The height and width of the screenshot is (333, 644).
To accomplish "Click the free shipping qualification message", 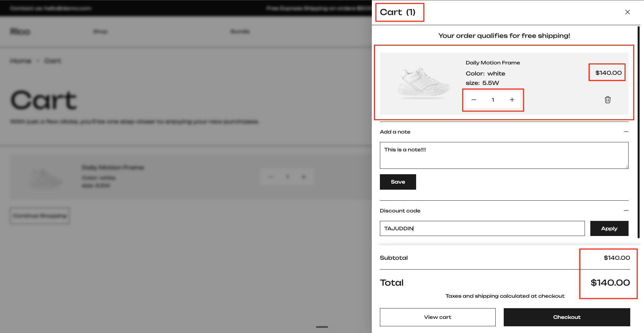I will point(504,36).
